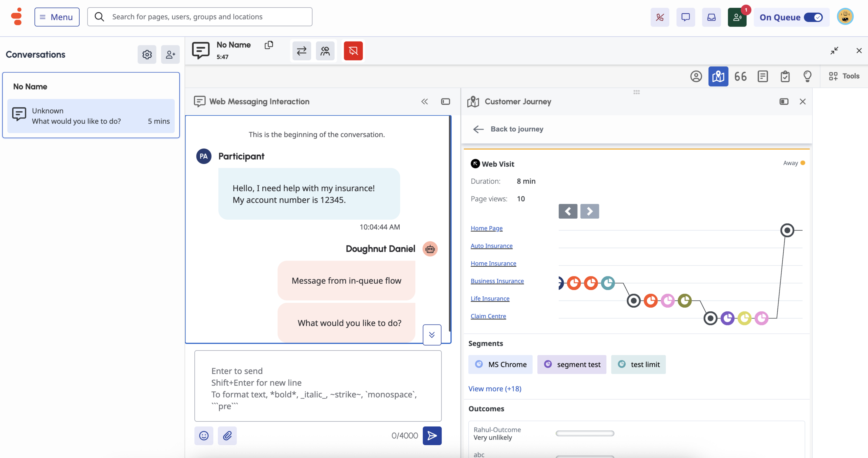Click the attach file paperclip icon

[x=227, y=436]
